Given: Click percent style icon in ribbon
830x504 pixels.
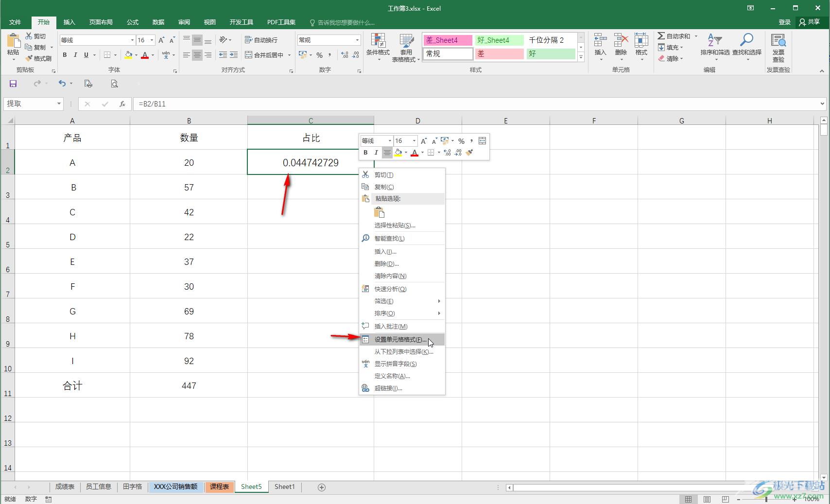Looking at the screenshot, I should pos(319,55).
